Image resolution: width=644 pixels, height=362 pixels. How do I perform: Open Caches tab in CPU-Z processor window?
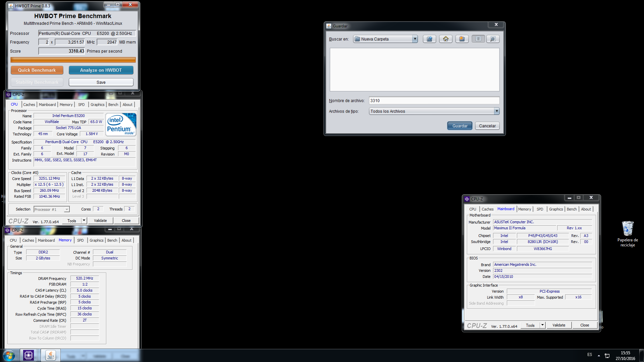click(29, 105)
